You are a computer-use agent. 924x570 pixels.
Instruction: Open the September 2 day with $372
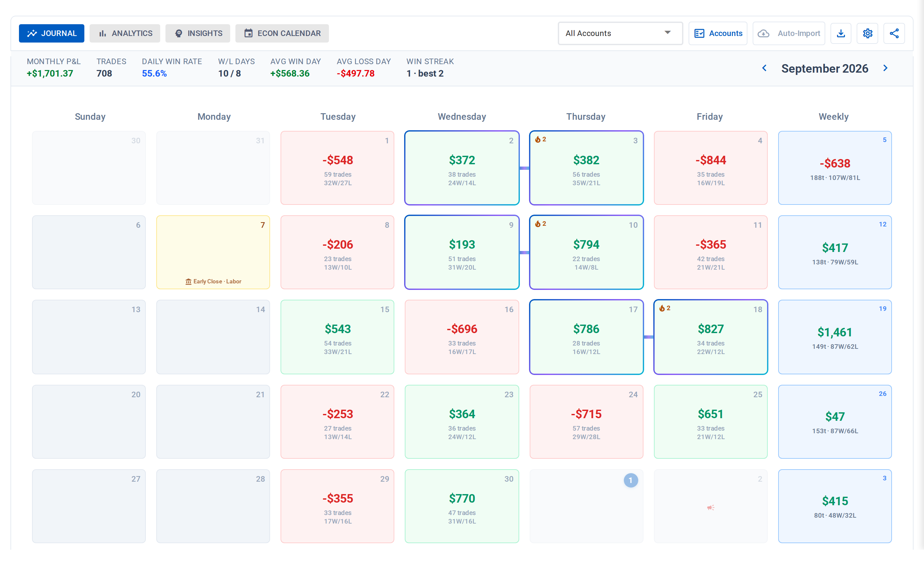[462, 168]
